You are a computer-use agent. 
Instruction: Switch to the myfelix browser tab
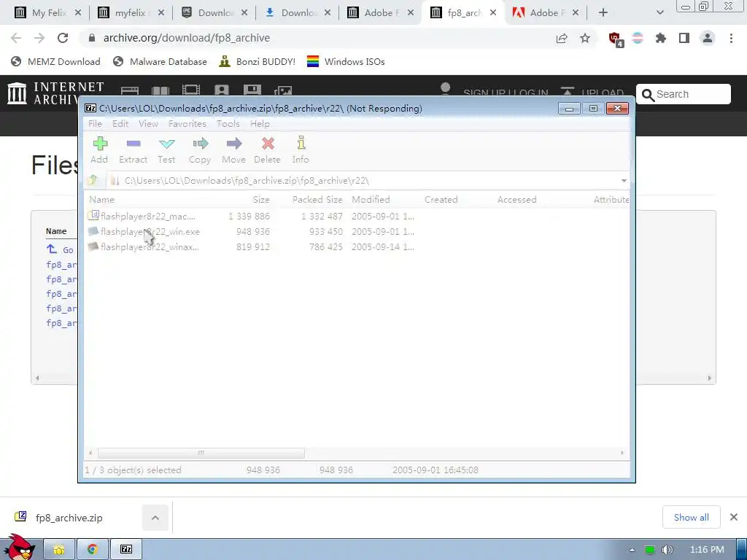tap(130, 13)
